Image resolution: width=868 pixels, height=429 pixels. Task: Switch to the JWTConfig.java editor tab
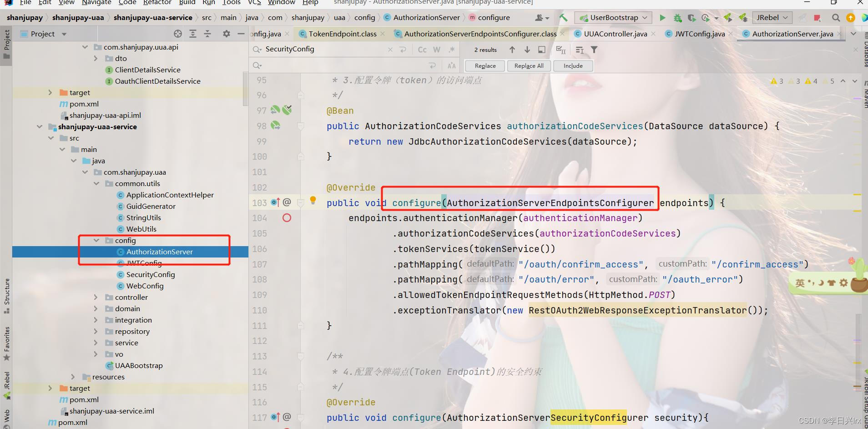(x=699, y=33)
